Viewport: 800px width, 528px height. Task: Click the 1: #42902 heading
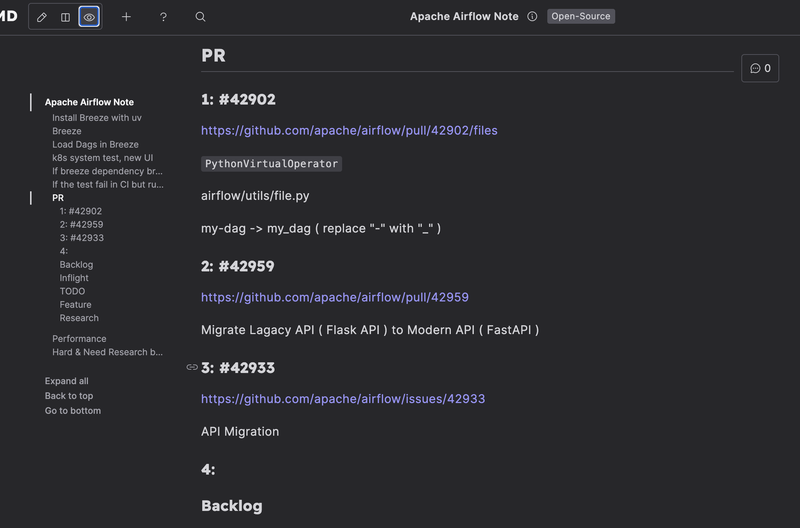tap(238, 99)
